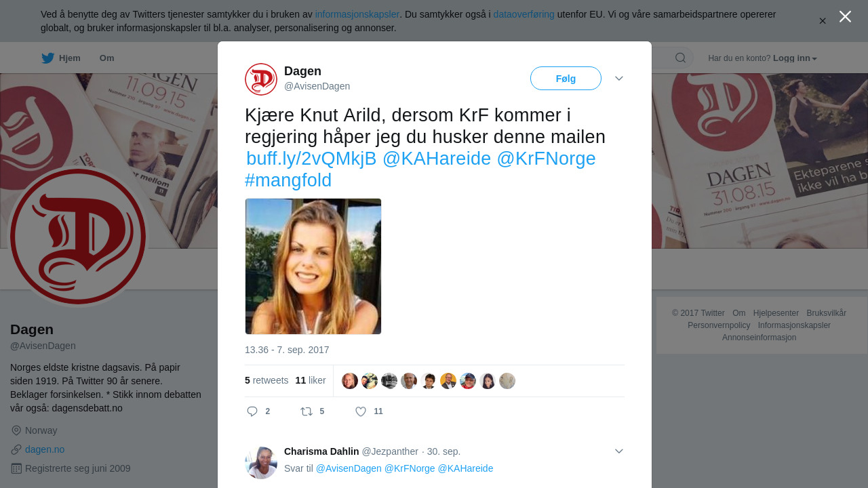Expand options chevron on Charisma Dahlin reply
The image size is (868, 488).
619,451
